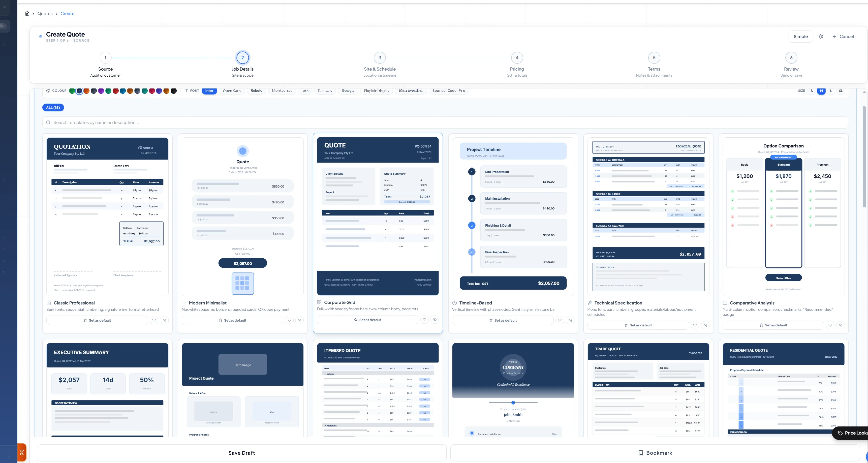This screenshot has height=463, width=868.
Task: Choose size L for the template
Action: click(x=831, y=91)
